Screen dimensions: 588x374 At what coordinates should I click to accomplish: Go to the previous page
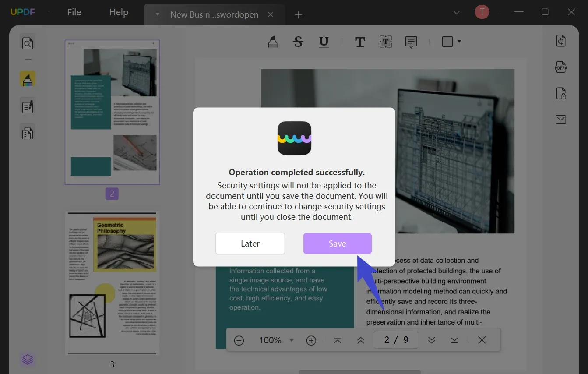click(361, 340)
